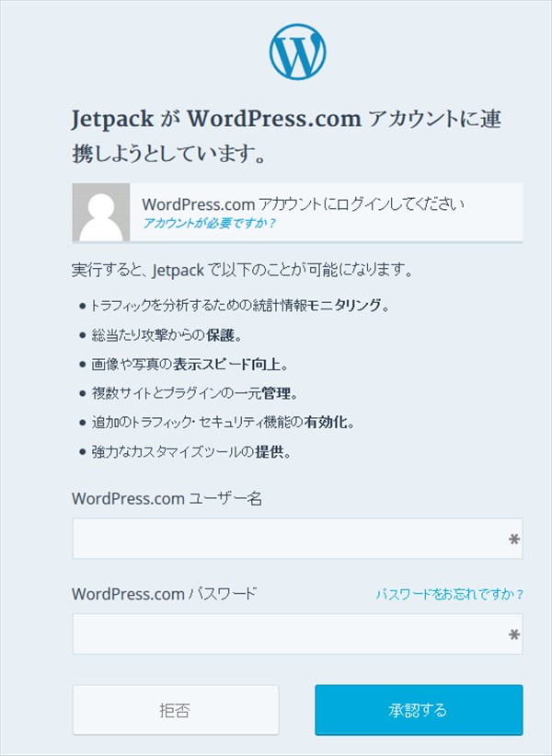Open the パスワードをお忘れですか？ link
Screen dimensions: 552x756
[x=449, y=594]
